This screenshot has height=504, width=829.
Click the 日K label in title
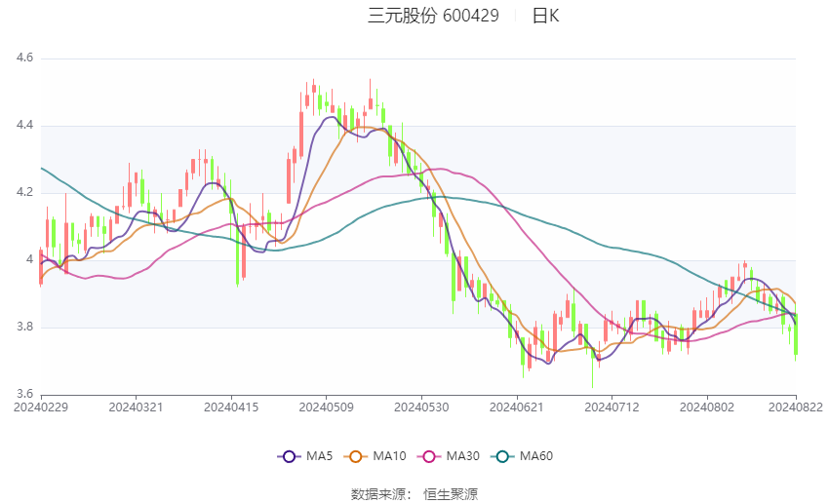point(545,16)
